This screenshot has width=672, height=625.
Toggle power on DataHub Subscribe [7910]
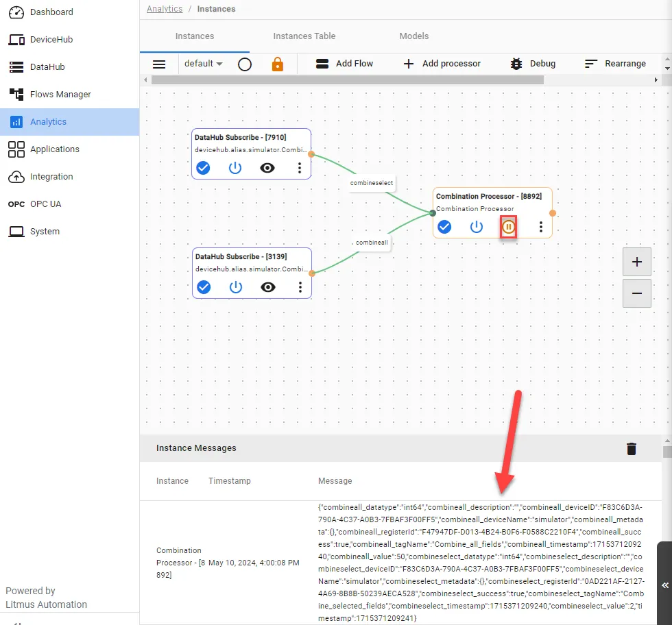click(235, 168)
